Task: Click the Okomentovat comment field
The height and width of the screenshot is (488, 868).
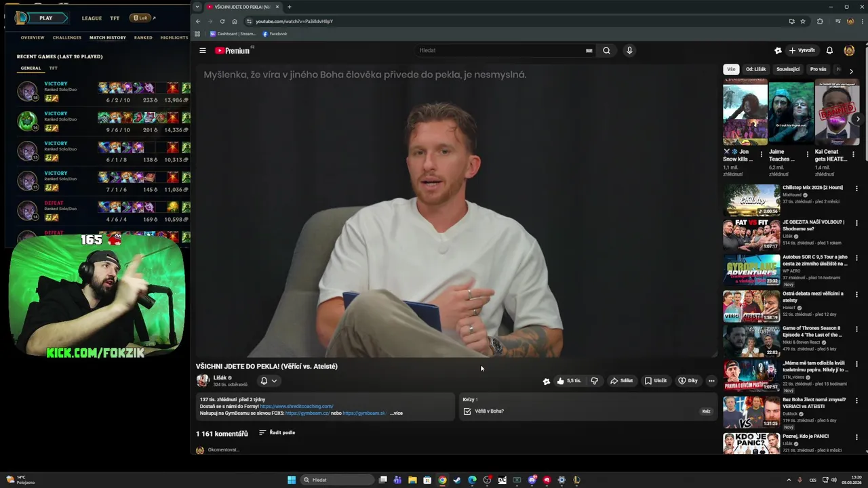Action: (x=223, y=450)
